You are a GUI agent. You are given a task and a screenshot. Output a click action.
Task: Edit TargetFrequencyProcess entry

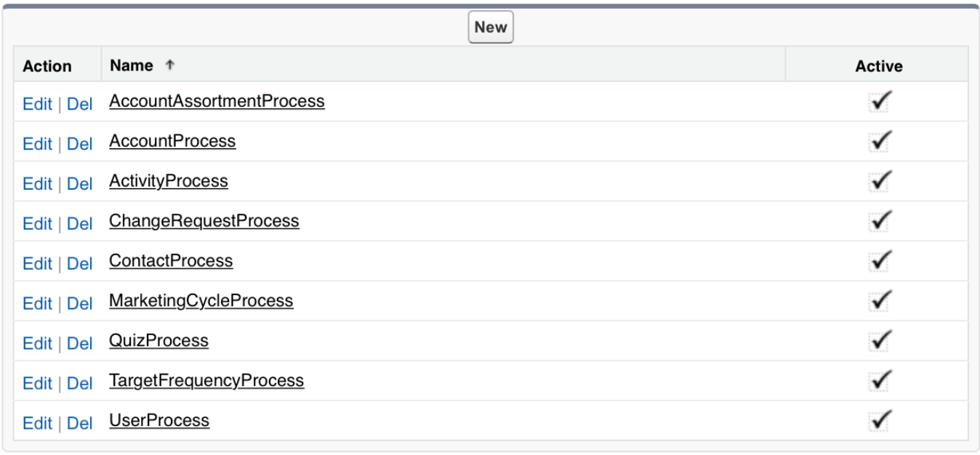(x=37, y=384)
